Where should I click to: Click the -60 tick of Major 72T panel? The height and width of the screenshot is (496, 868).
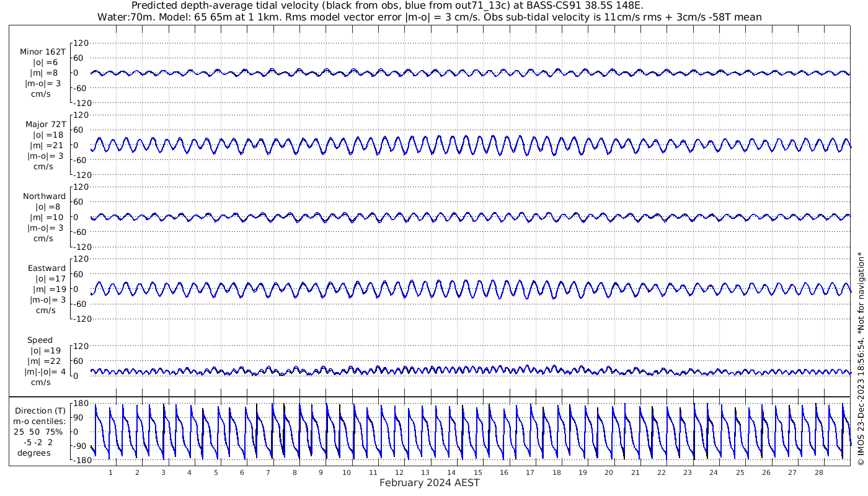[80, 160]
